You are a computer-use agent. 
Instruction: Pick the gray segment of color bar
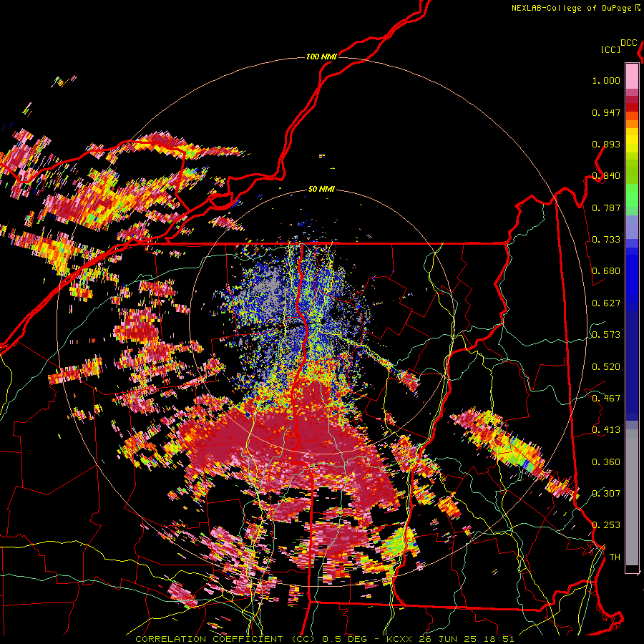pos(632,497)
